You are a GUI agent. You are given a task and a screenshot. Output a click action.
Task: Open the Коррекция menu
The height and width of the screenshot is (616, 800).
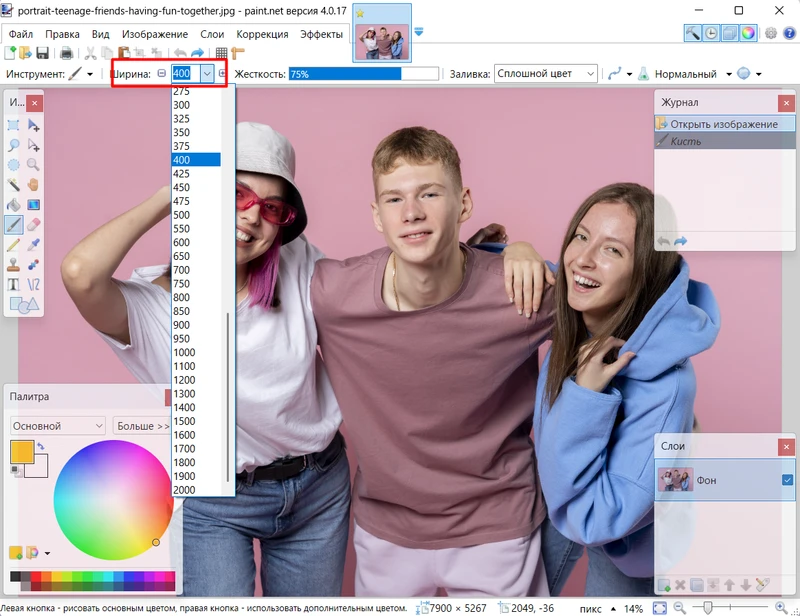coord(262,34)
